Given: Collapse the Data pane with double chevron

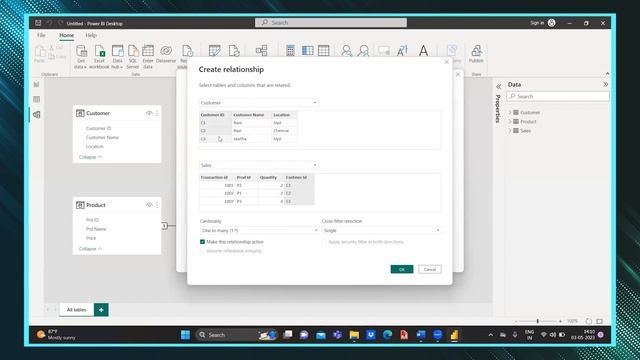Looking at the screenshot, I should click(x=605, y=84).
